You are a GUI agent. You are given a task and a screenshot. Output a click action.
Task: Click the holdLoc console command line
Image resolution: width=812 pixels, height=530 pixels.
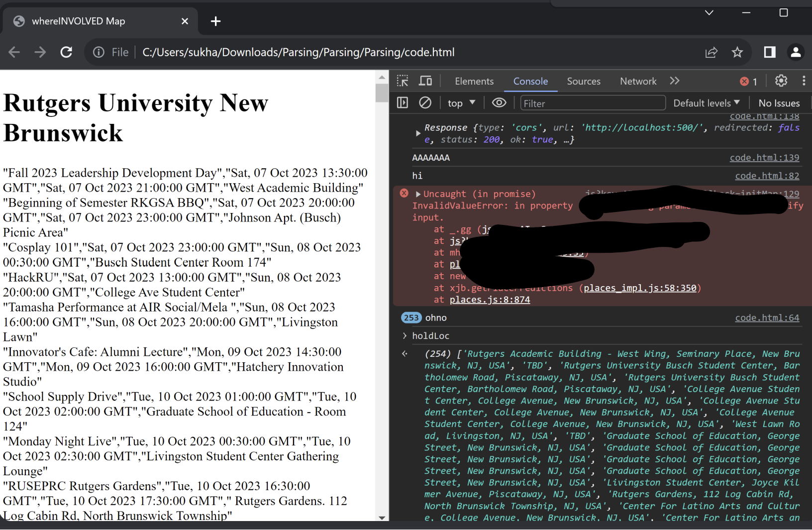(430, 336)
